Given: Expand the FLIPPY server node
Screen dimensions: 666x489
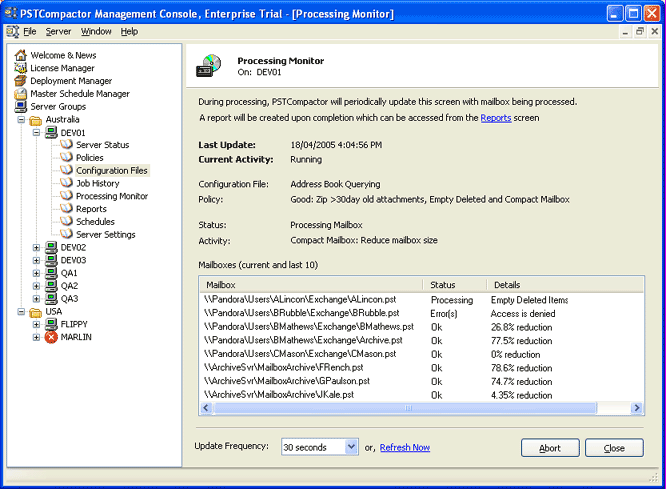Looking at the screenshot, I should 37,324.
